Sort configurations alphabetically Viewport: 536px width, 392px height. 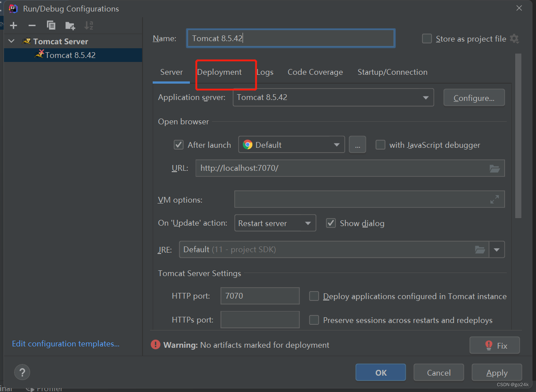coord(89,26)
